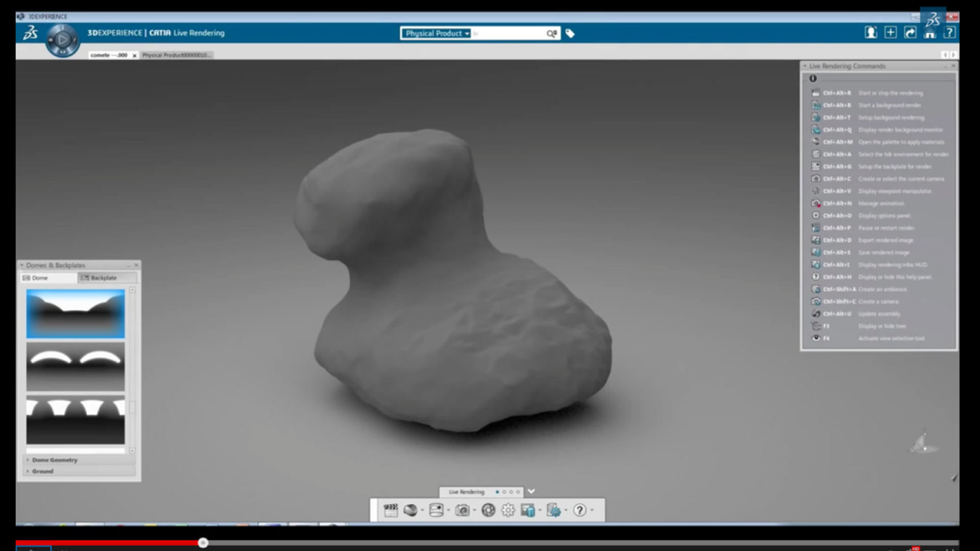Open the environment dome landscape icon
This screenshot has height=551, width=980.
tap(436, 510)
